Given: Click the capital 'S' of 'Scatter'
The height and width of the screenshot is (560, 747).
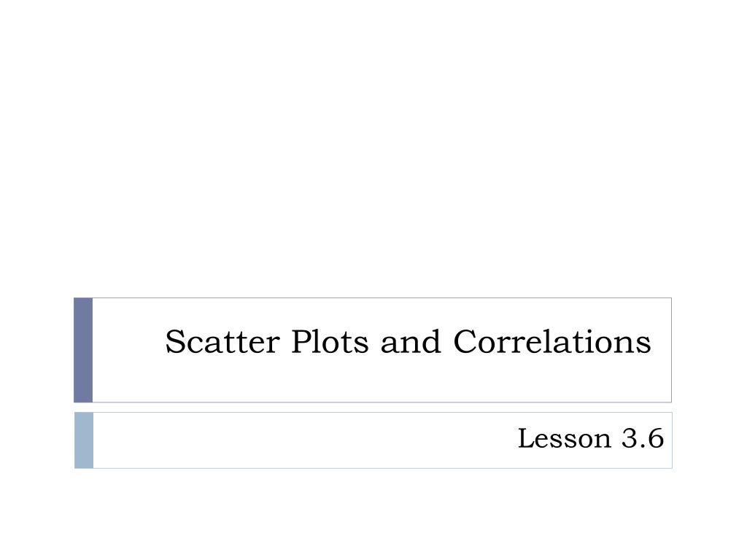Looking at the screenshot, I should tap(175, 341).
